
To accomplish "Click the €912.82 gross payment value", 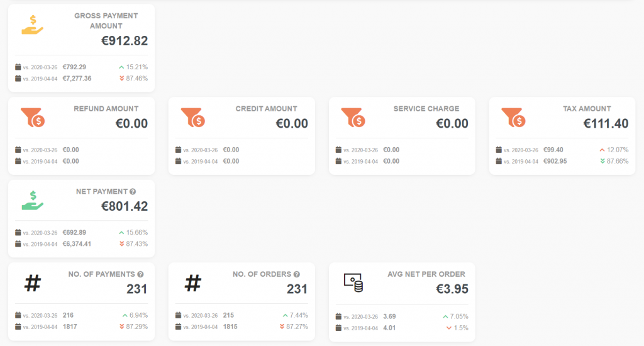I will 125,41.
